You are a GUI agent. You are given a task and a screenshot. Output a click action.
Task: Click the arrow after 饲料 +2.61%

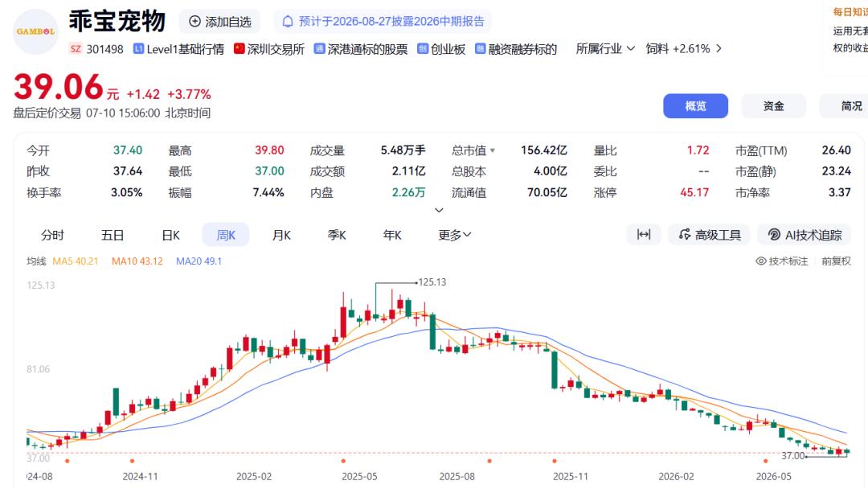pyautogui.click(x=719, y=49)
